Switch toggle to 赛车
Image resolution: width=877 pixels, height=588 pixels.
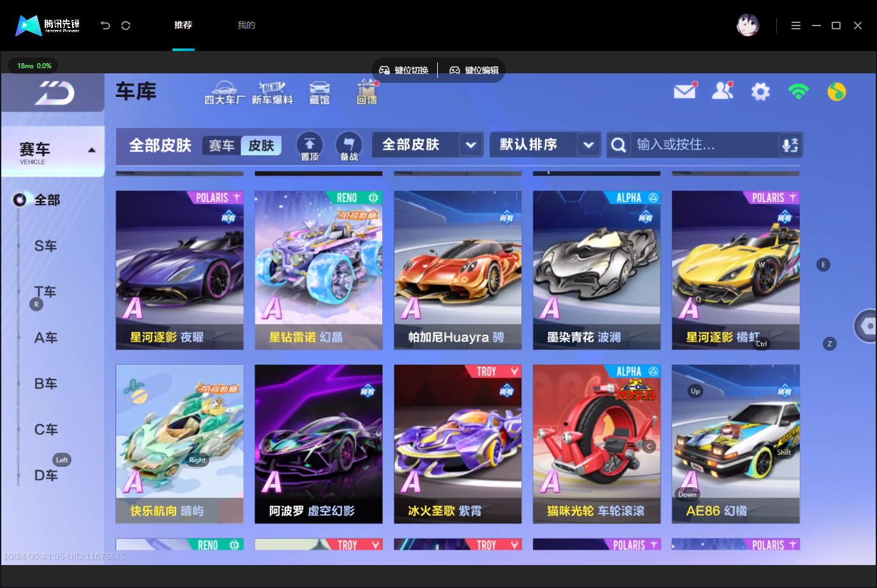pos(221,146)
